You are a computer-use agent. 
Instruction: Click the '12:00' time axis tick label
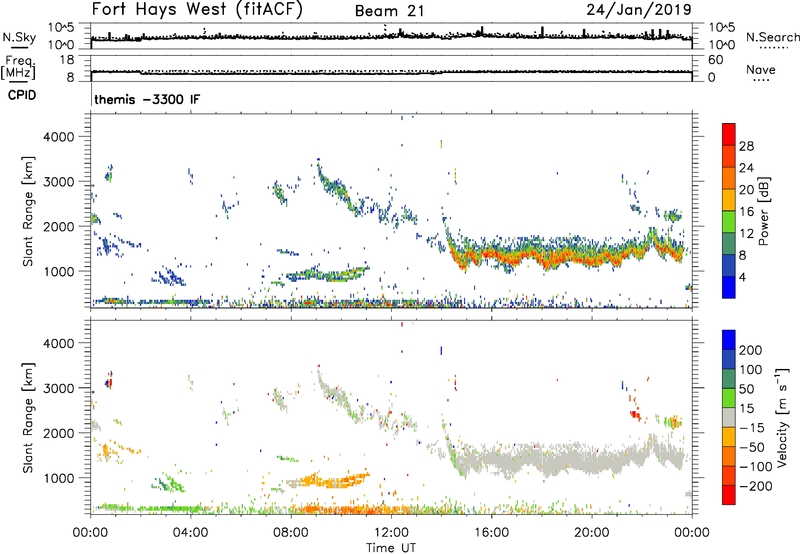coord(391,533)
